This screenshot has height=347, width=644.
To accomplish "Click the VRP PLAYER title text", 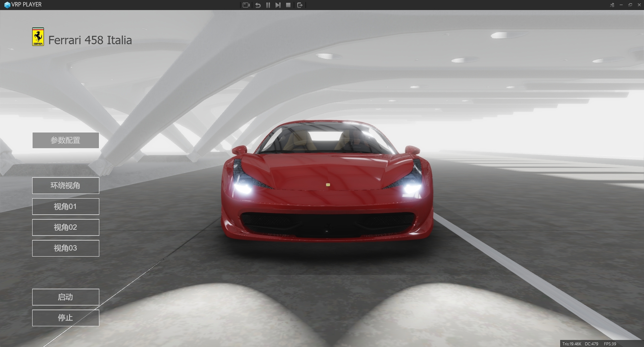I will (26, 5).
